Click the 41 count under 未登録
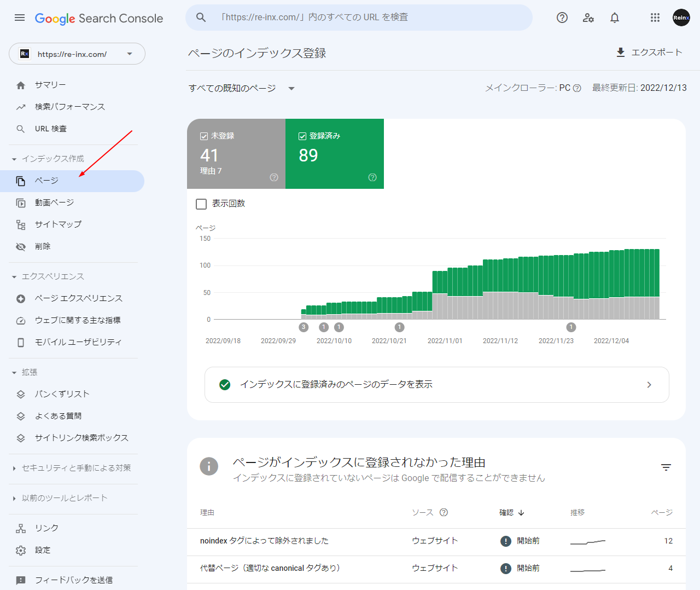The height and width of the screenshot is (590, 700). tap(209, 155)
